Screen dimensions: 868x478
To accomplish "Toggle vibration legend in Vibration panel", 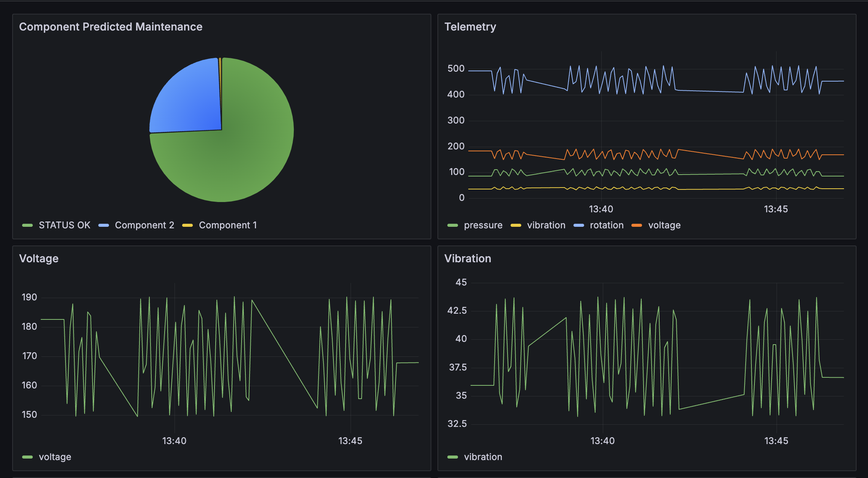I will point(483,457).
